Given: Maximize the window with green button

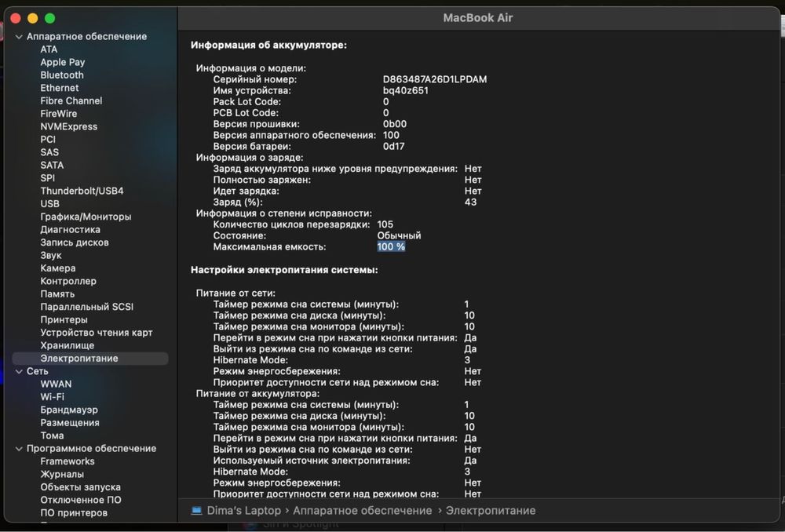Looking at the screenshot, I should coord(49,19).
